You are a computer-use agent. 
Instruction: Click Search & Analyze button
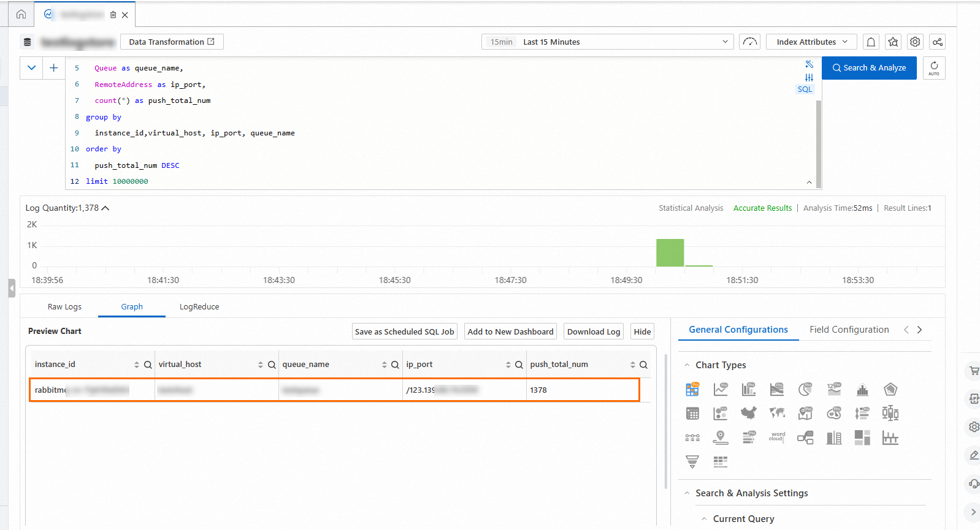[x=869, y=68]
